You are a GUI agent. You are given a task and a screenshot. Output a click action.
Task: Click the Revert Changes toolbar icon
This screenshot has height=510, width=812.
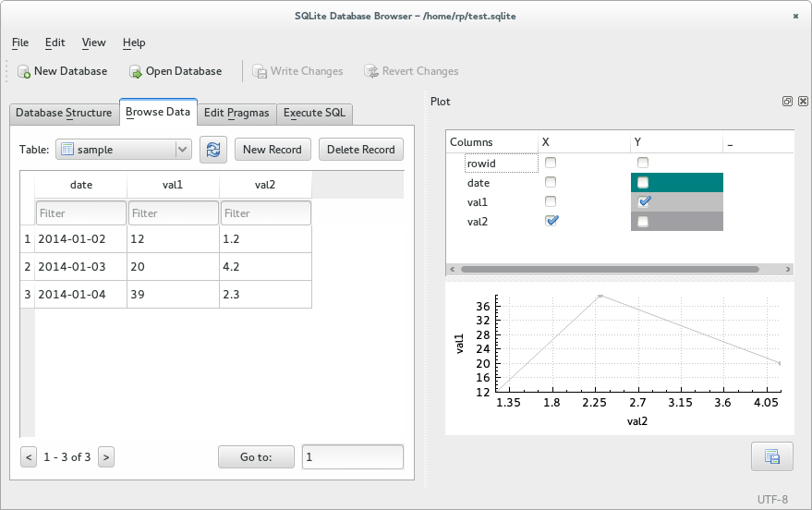pos(371,71)
